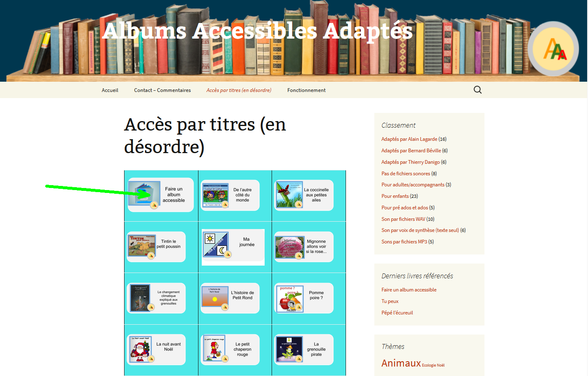Image resolution: width=588 pixels, height=376 pixels.
Task: Open the Fonctionnement menu item
Action: tap(307, 90)
